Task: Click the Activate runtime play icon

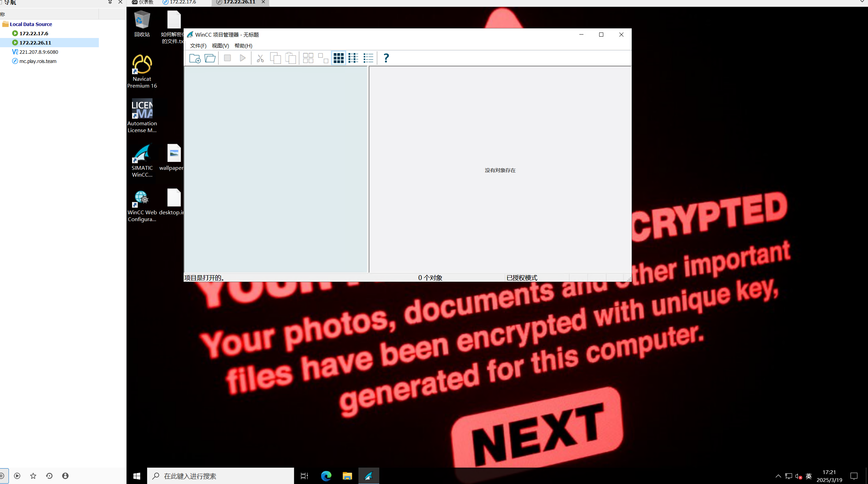Action: (242, 58)
